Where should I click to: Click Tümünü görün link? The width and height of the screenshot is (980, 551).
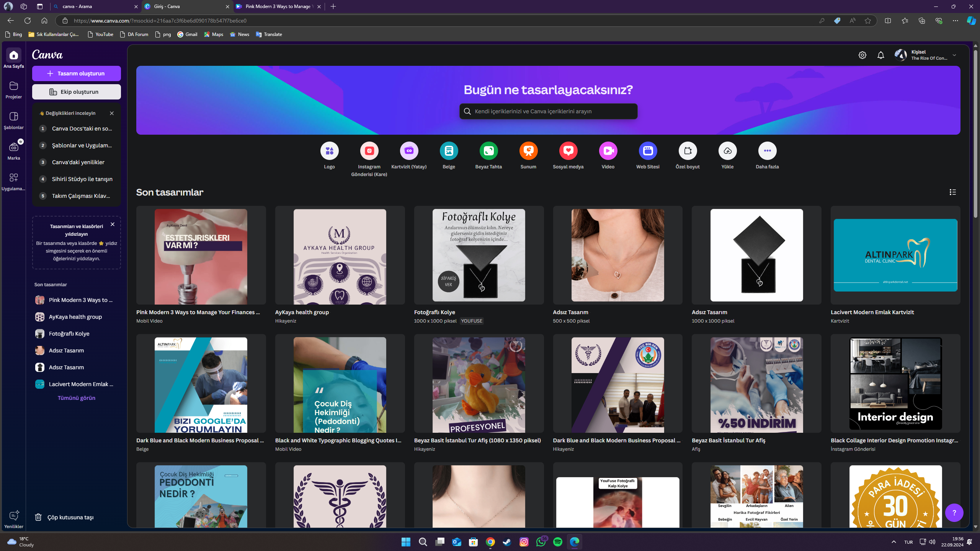click(x=77, y=398)
